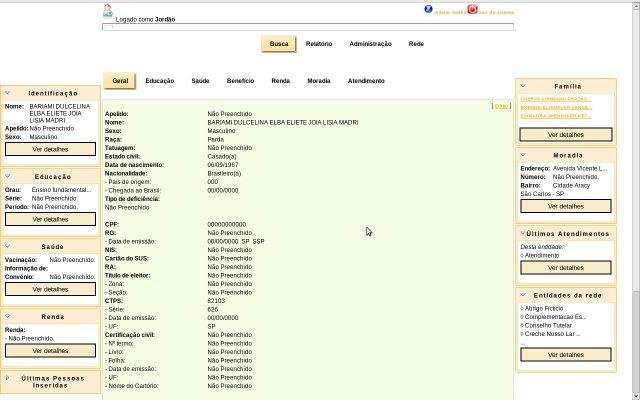This screenshot has width=640, height=400.
Task: Collapse the Família side panel
Action: [523, 86]
